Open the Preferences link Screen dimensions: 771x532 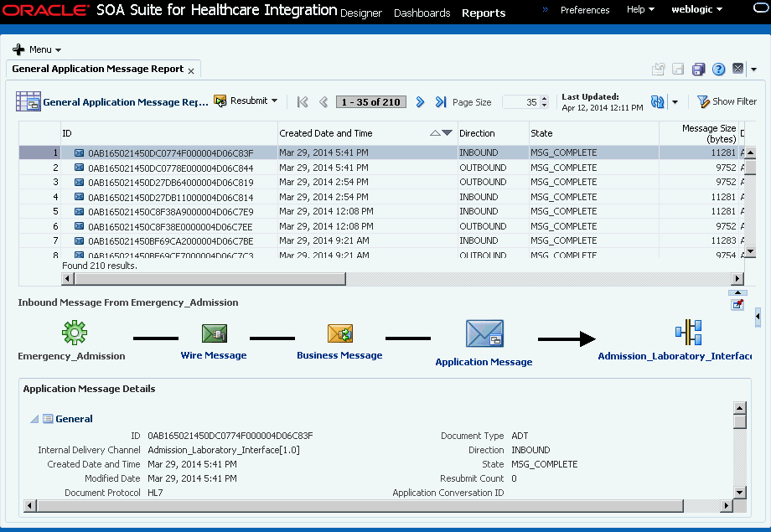coord(585,10)
